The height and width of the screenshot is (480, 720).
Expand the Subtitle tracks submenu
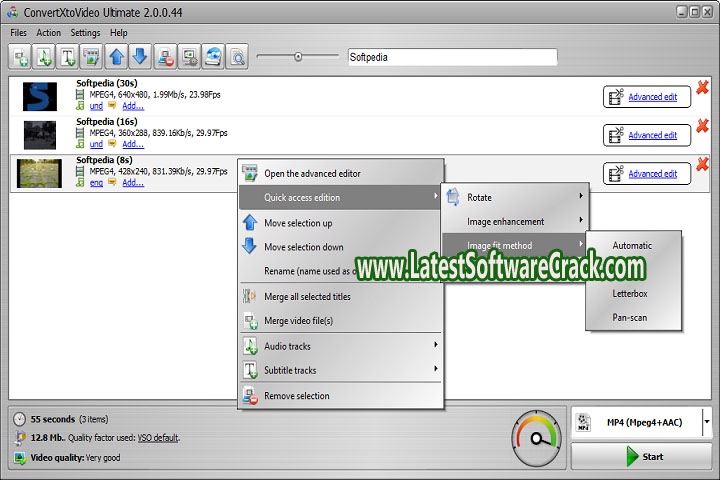pos(340,370)
